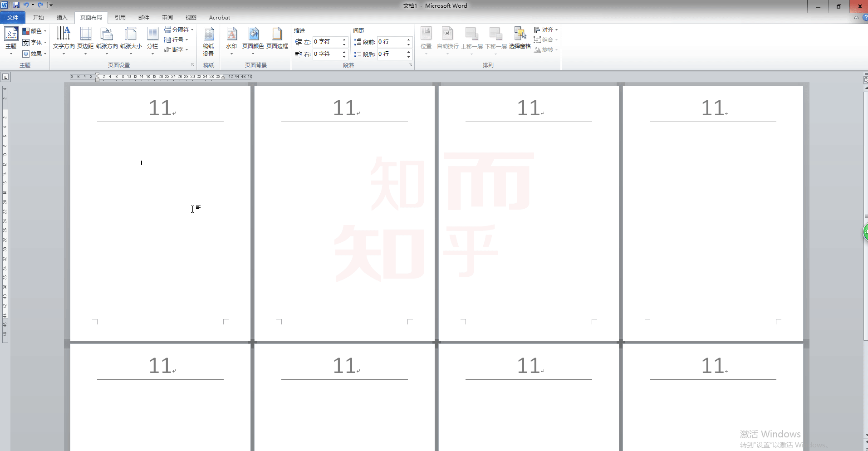Open 段落 paragraph dialog launcher

[x=410, y=65]
